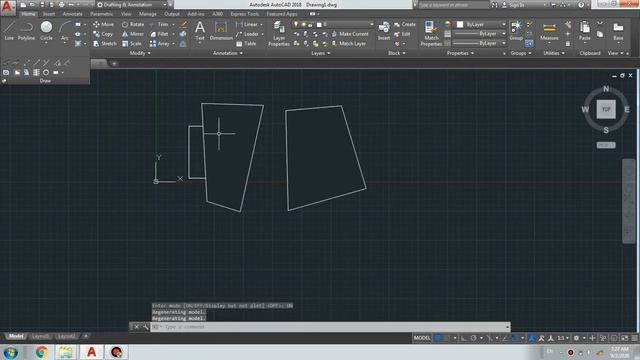Screen dimensions: 640x360
Task: Click the Match Layer button
Action: click(349, 43)
